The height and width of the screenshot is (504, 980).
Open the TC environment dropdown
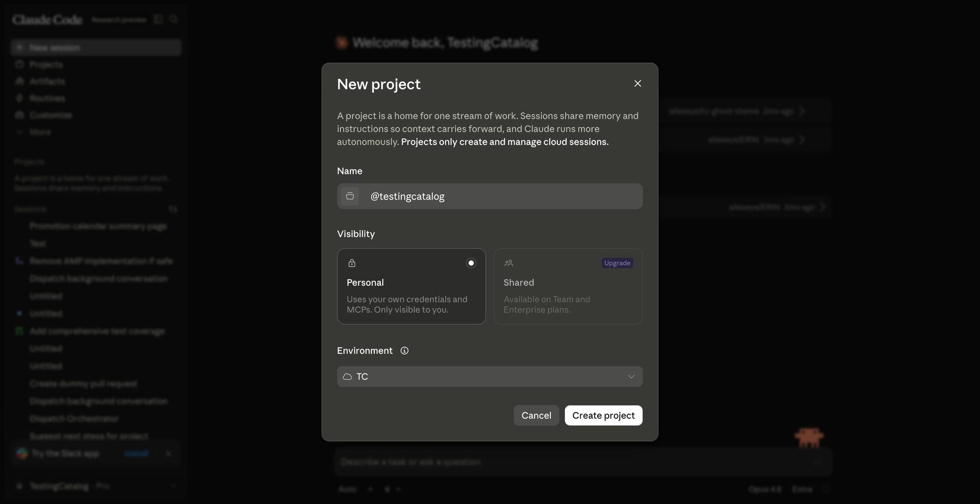pyautogui.click(x=490, y=377)
